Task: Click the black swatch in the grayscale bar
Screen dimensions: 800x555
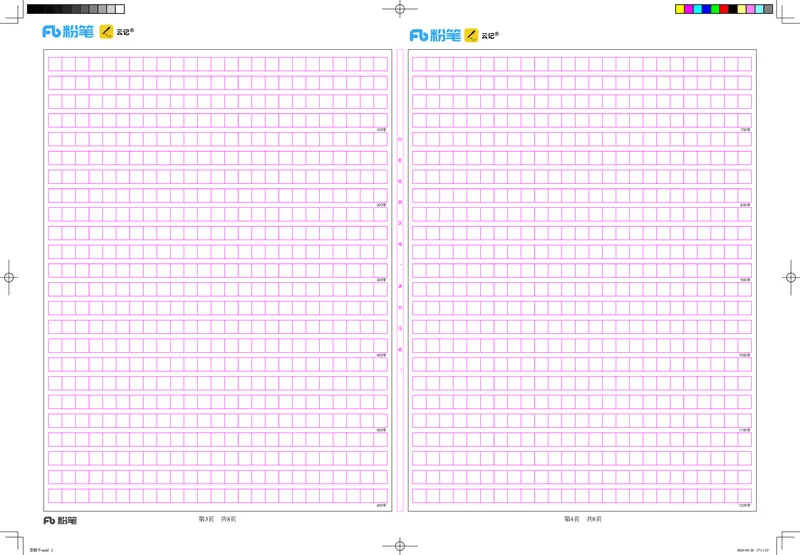Action: 33,9
